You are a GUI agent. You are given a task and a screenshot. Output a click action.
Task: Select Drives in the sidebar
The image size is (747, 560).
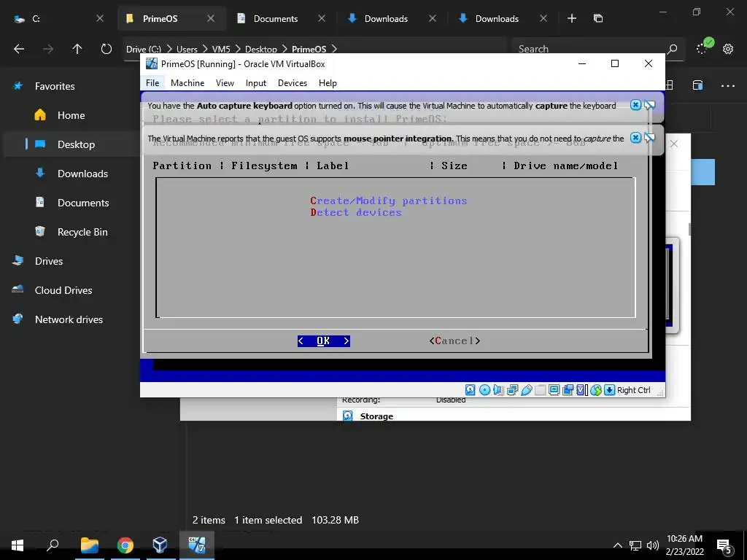pyautogui.click(x=49, y=261)
